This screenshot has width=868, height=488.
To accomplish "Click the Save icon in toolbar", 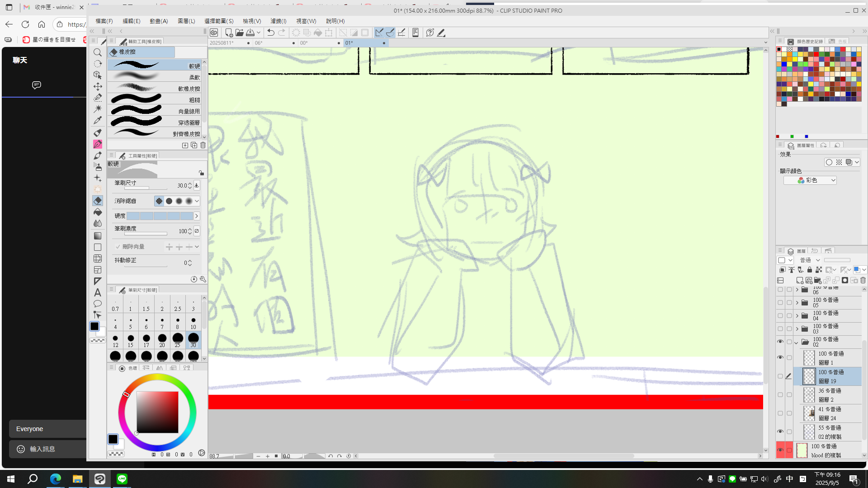I will click(250, 33).
